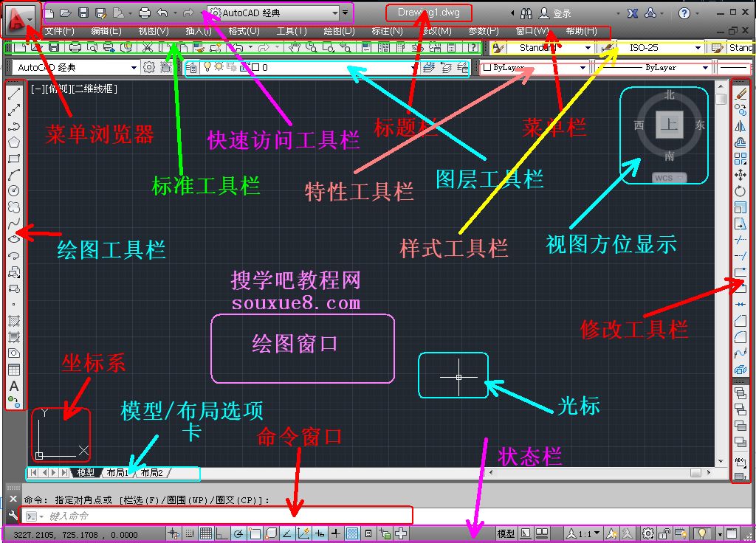Open the Standard text style dropdown
This screenshot has width=756, height=543.
[x=588, y=49]
